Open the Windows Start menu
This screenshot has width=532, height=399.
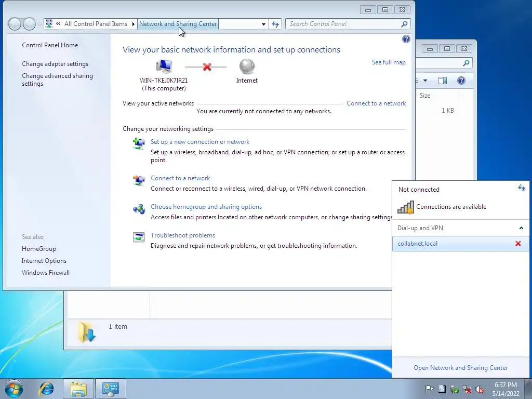(14, 389)
